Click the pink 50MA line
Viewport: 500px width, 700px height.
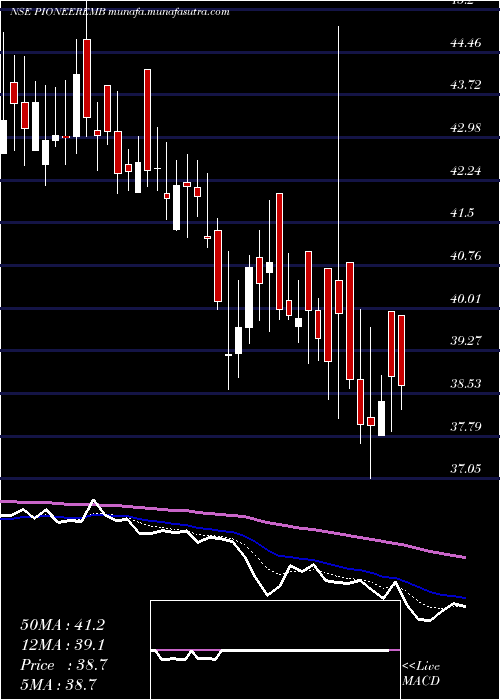click(232, 516)
